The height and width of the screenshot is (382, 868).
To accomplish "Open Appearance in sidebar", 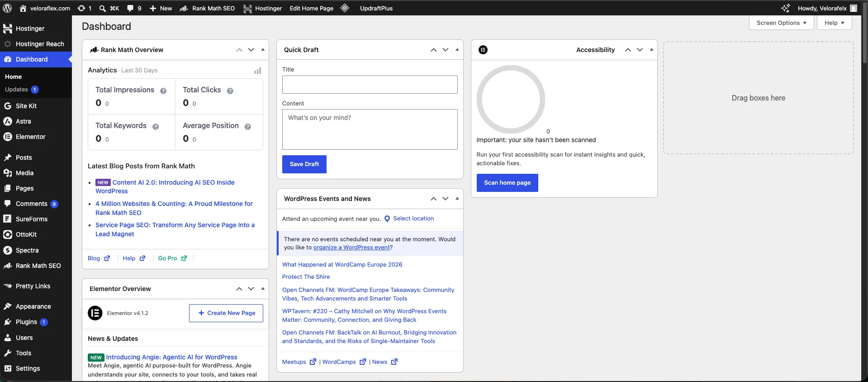I will click(36, 306).
